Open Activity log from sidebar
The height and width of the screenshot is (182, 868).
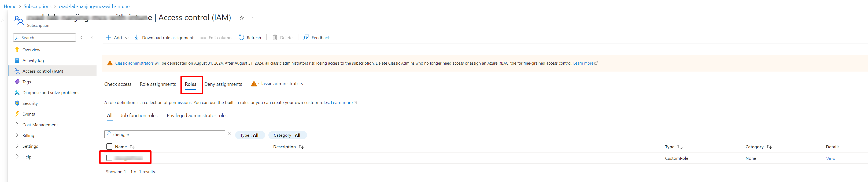tap(33, 60)
